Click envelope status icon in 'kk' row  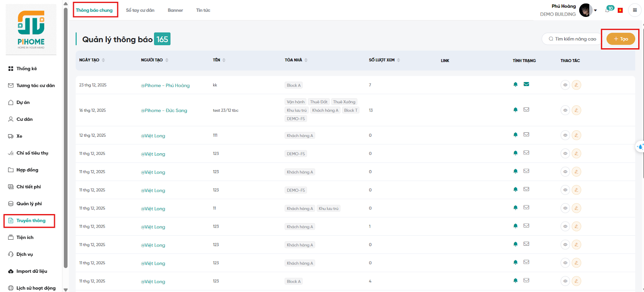[526, 84]
